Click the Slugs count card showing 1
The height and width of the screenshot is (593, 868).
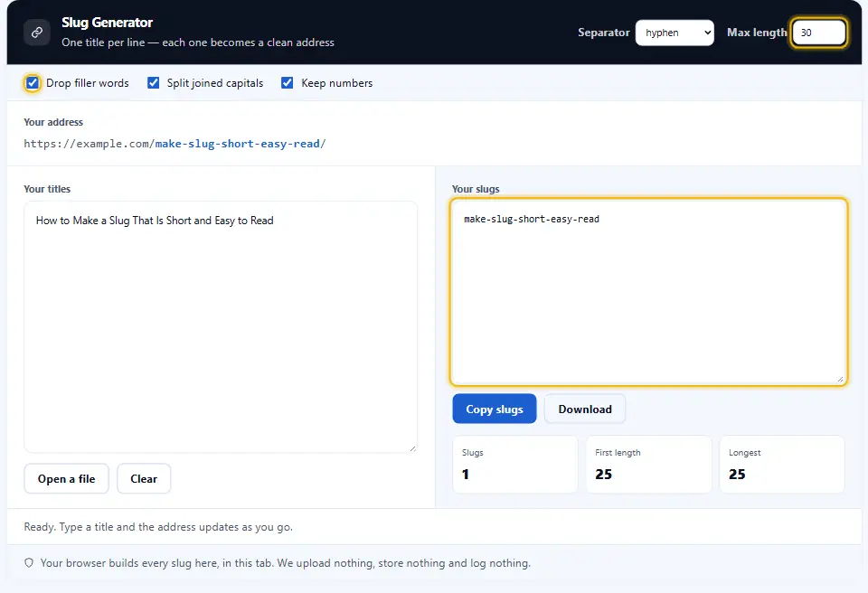(x=515, y=465)
